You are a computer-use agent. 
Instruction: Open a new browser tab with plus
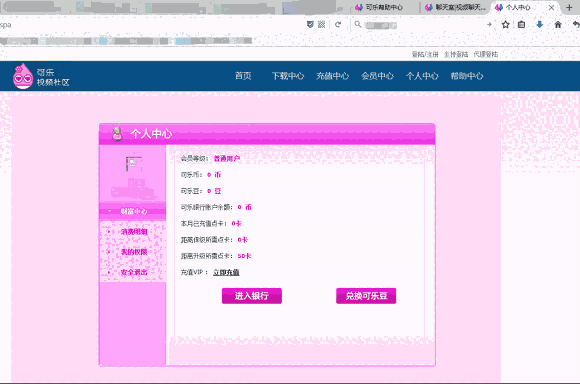[x=569, y=7]
